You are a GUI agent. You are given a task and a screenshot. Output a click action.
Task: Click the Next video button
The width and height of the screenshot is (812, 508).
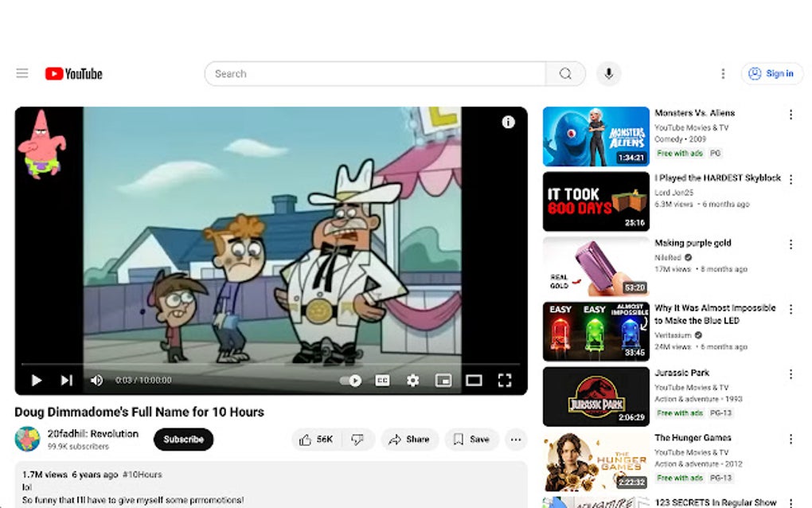(x=67, y=381)
